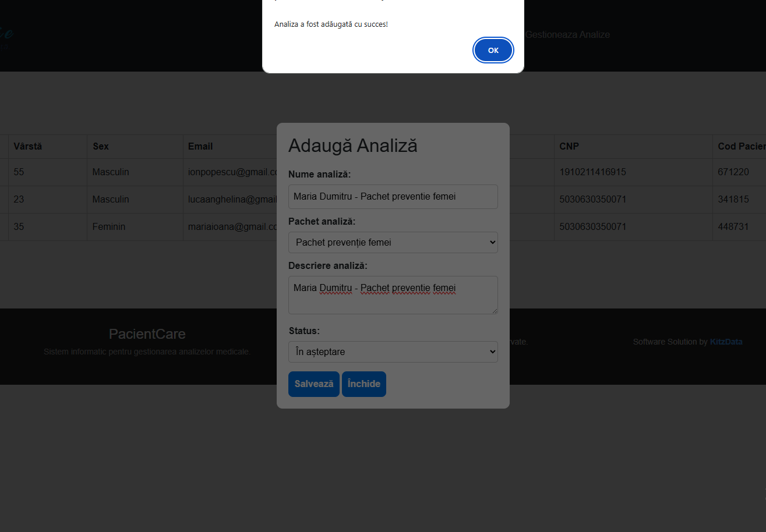Click the Email column header

click(200, 147)
